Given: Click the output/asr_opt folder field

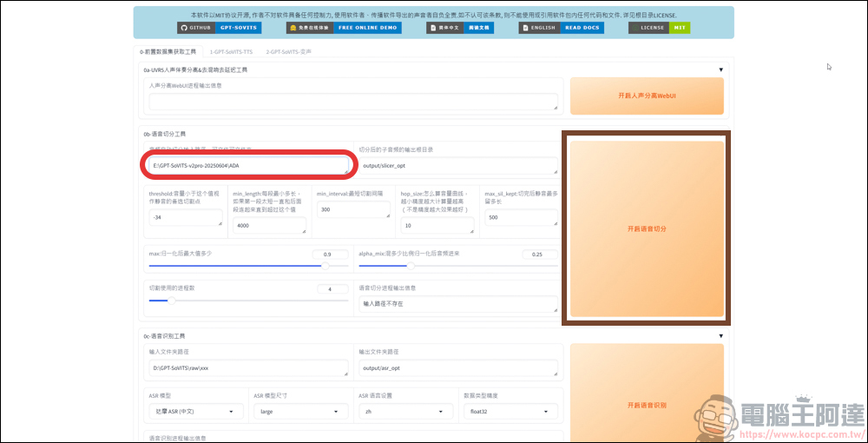Looking at the screenshot, I should [x=458, y=367].
